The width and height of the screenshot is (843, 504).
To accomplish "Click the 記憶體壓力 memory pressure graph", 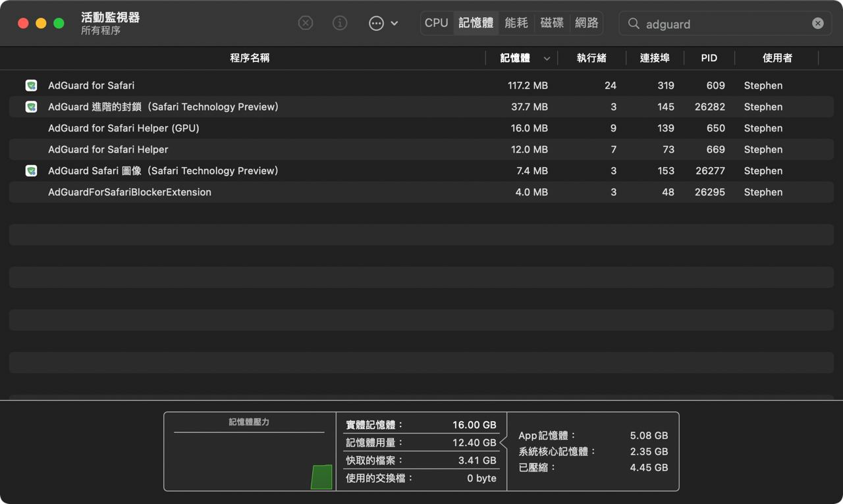I will point(250,451).
